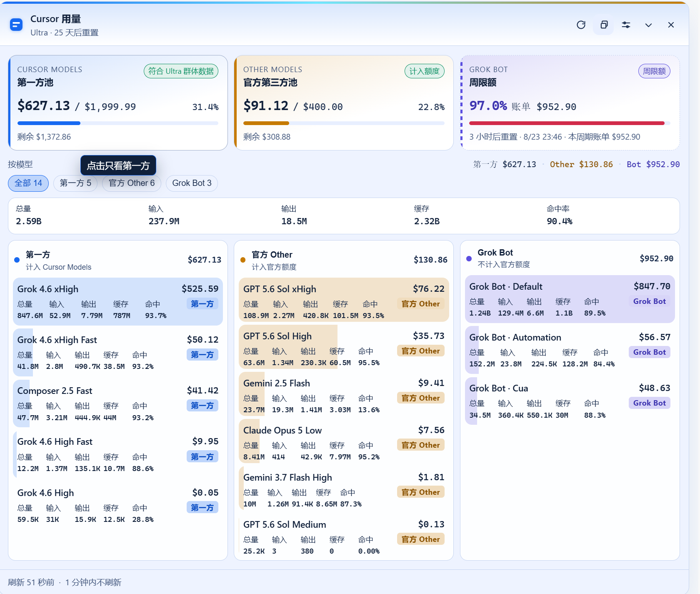
Task: Click the Grok Bot tag on the Cua row
Action: click(650, 403)
